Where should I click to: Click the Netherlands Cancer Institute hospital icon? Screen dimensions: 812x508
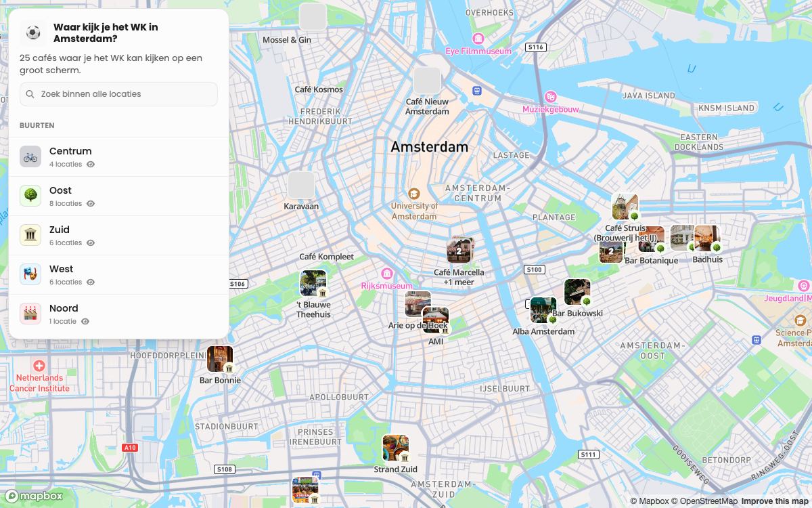pos(39,366)
